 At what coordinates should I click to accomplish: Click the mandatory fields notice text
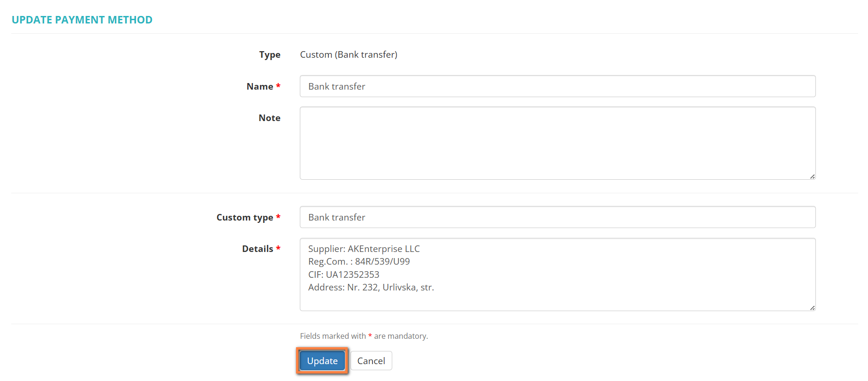point(364,336)
